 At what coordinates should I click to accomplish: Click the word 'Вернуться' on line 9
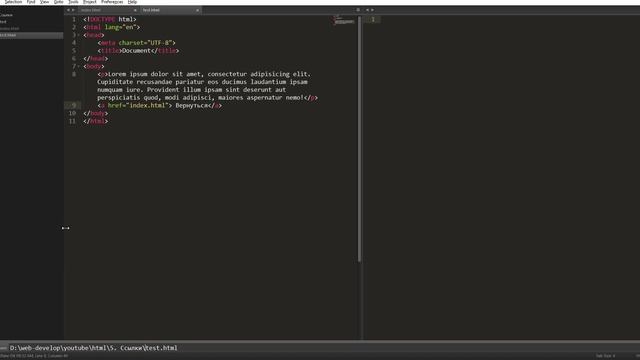tap(191, 105)
